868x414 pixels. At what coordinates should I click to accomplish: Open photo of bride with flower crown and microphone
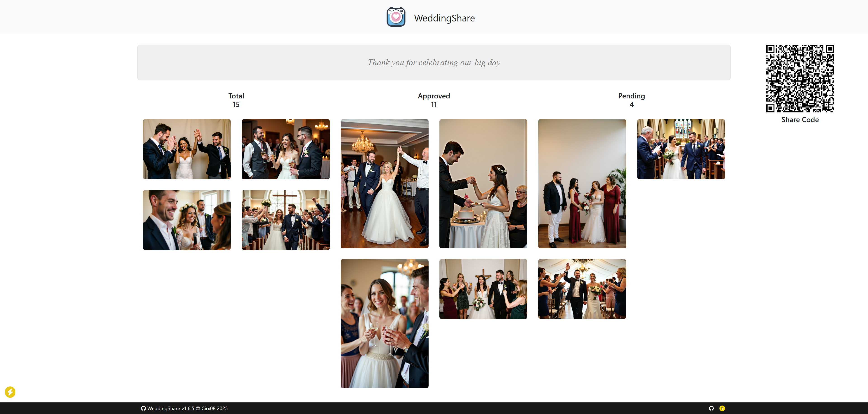click(187, 220)
